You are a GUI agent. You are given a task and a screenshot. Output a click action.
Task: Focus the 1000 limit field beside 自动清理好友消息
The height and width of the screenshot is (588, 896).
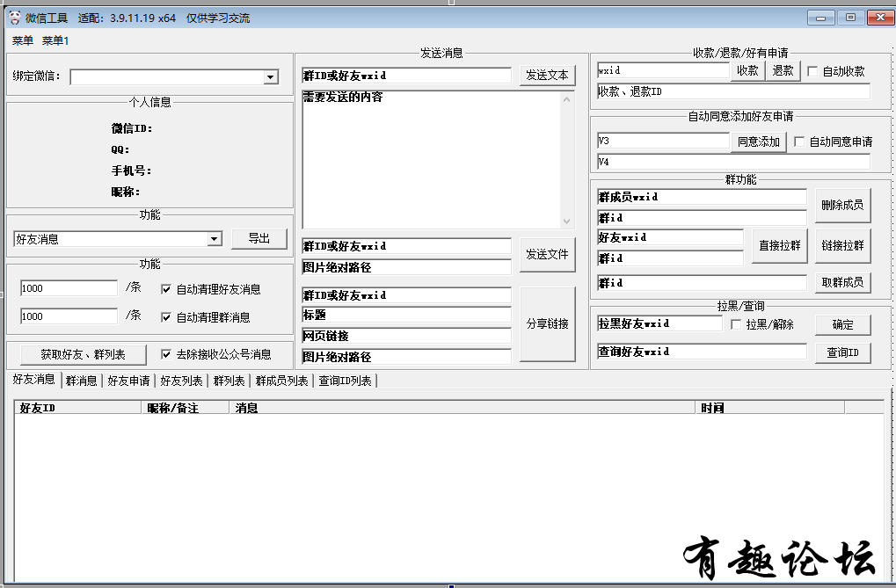pyautogui.click(x=69, y=288)
